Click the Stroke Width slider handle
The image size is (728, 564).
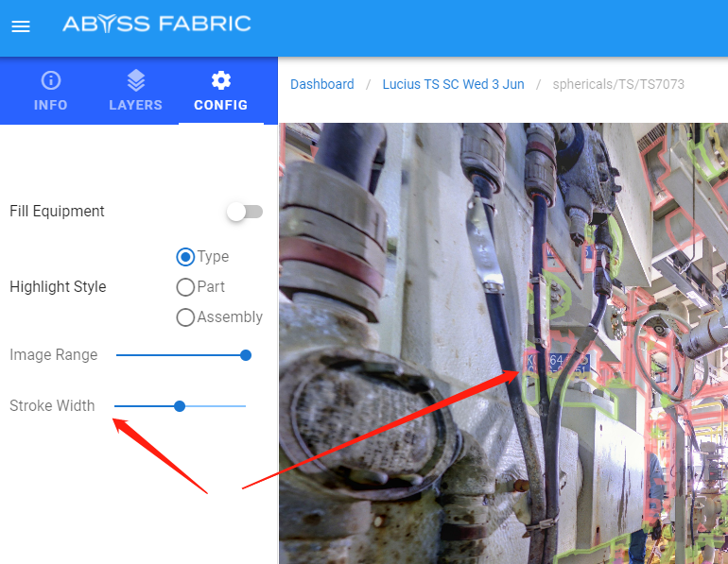(180, 406)
